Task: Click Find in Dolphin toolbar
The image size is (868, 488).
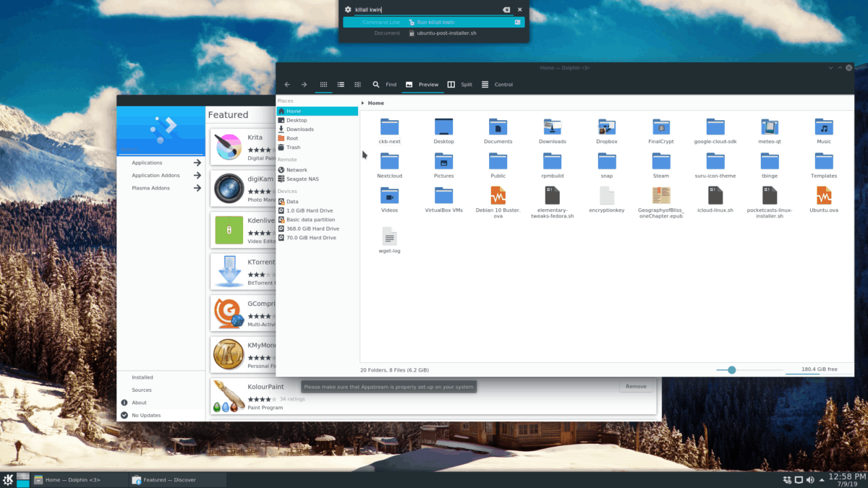Action: pos(385,85)
